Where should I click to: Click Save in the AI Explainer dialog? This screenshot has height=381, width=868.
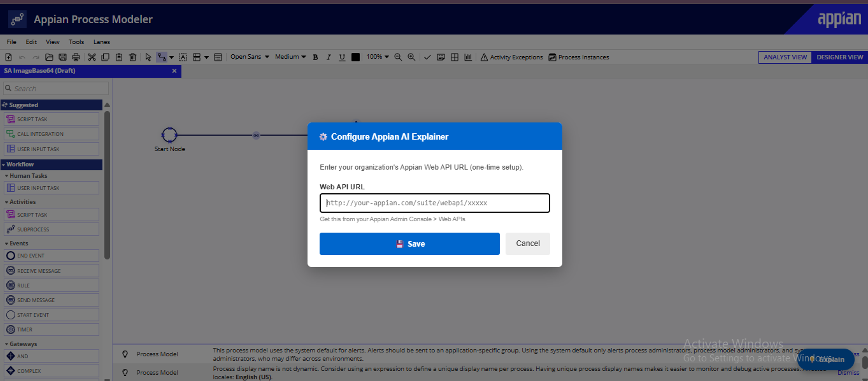[x=409, y=244]
